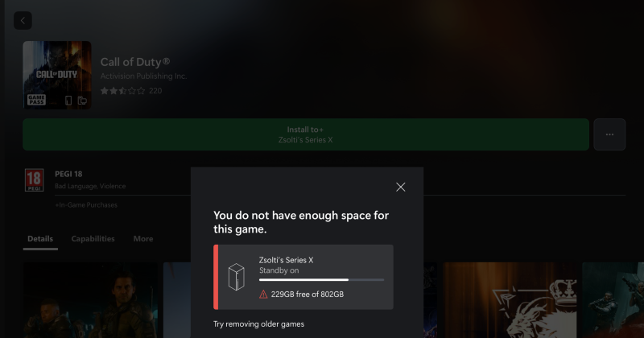Click Bad Language, Violence descriptor text
Image resolution: width=644 pixels, height=338 pixels.
pyautogui.click(x=90, y=186)
